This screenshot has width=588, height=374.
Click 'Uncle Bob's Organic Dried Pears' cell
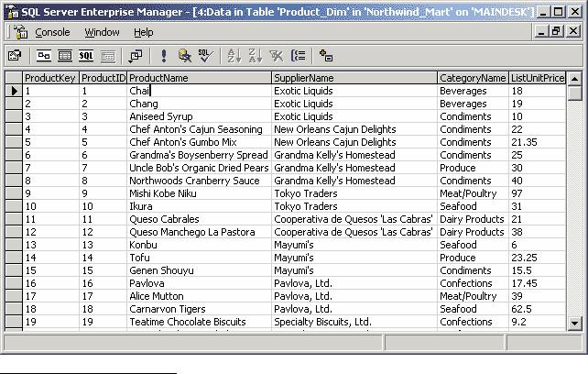click(199, 168)
